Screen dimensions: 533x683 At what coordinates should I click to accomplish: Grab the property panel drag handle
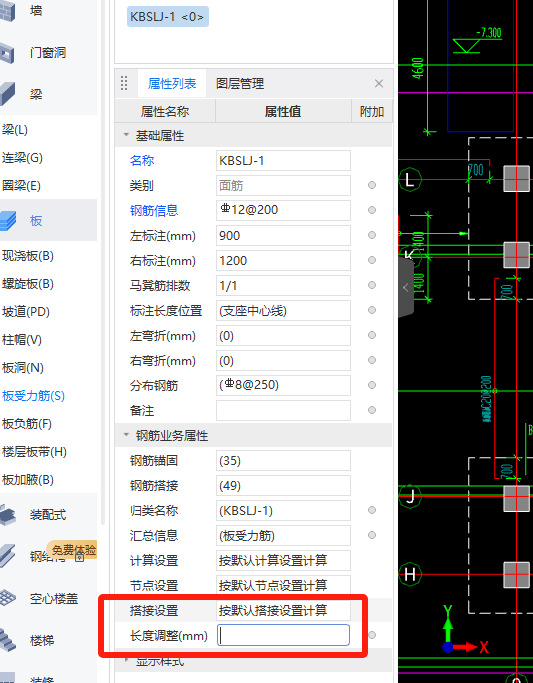[124, 83]
